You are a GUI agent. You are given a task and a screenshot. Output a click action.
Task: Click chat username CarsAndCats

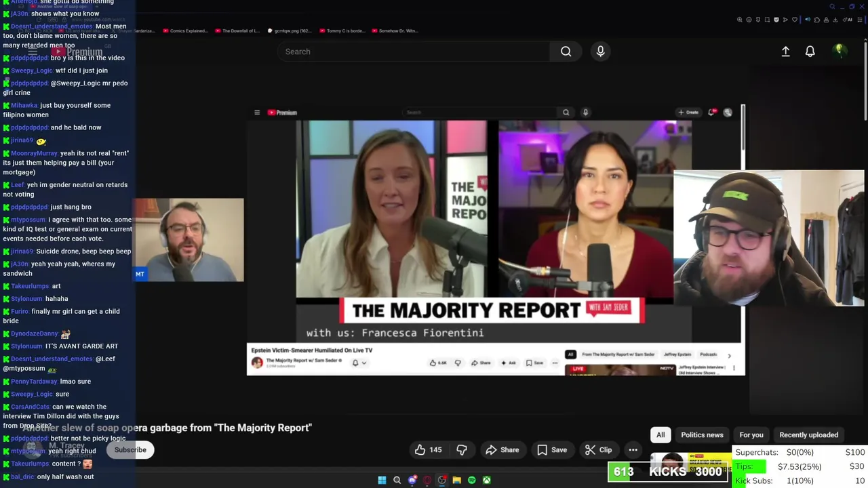pos(30,407)
